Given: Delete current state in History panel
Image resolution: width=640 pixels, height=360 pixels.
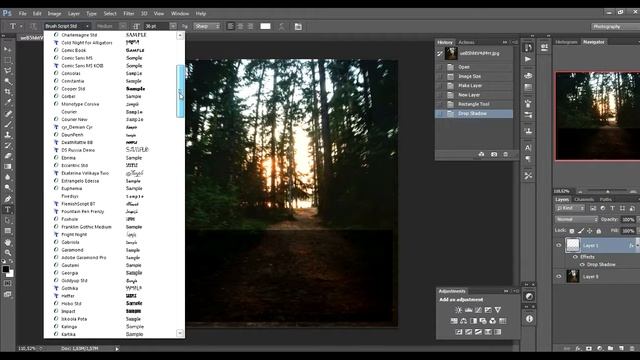Looking at the screenshot, I should pos(505,154).
